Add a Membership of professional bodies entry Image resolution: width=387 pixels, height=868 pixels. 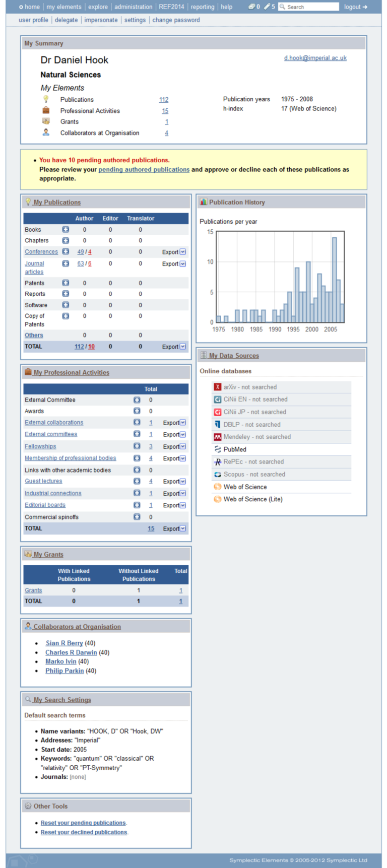137,458
